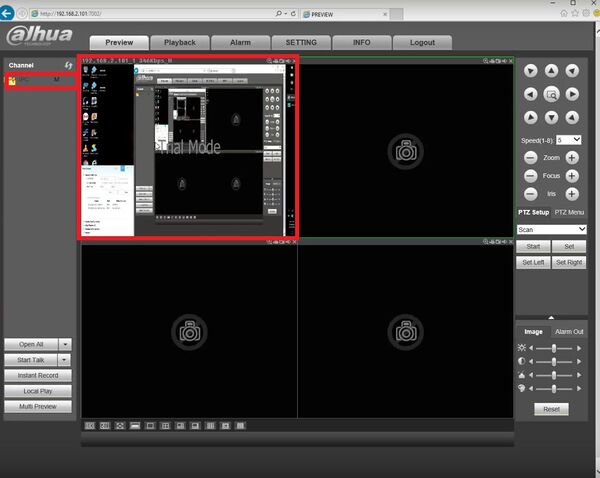Select the first layout icon in bottom toolbar

click(90, 426)
